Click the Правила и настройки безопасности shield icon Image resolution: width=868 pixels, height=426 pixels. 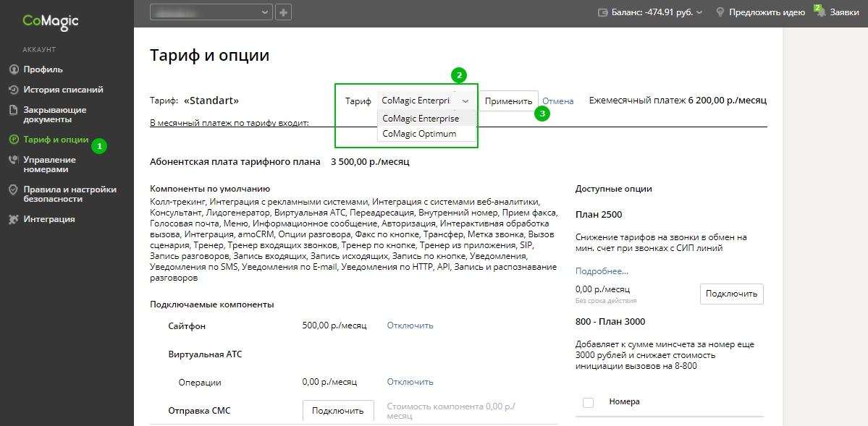coord(14,189)
